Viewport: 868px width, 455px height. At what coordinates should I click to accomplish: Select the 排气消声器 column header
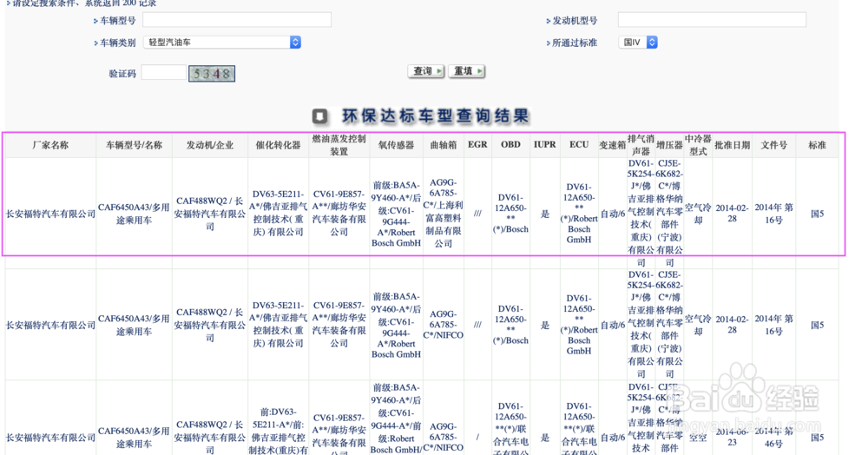point(641,145)
